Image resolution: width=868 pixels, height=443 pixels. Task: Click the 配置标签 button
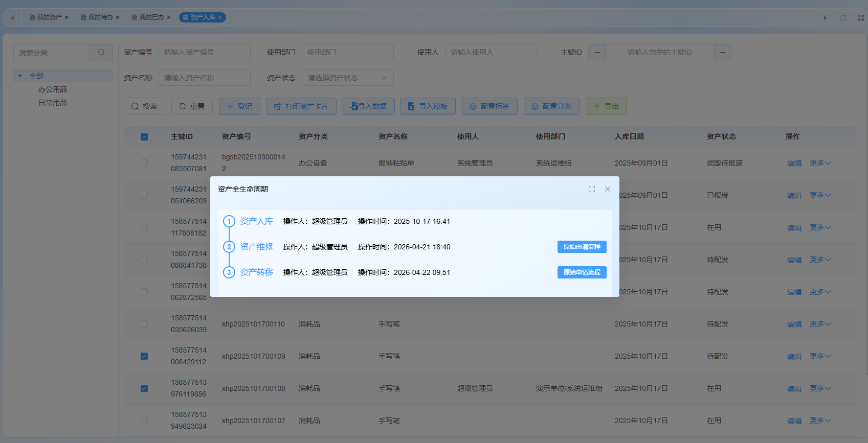point(489,106)
